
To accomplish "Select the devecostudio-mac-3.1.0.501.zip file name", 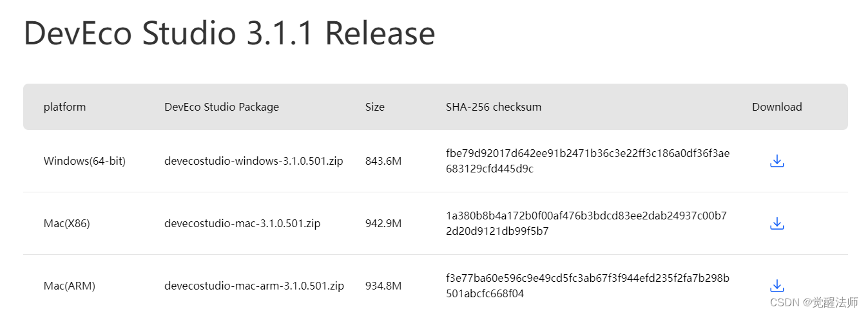I will tap(242, 223).
